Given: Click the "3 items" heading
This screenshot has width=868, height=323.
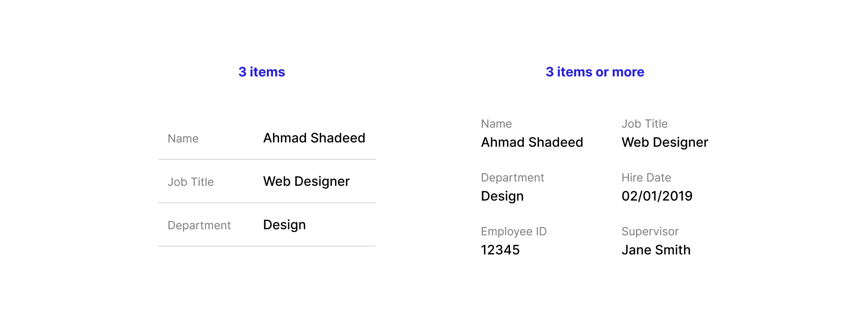Looking at the screenshot, I should coord(262,72).
